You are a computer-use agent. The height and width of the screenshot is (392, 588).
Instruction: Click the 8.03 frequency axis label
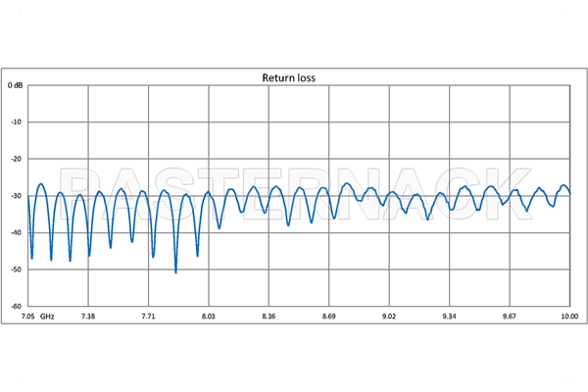point(208,317)
